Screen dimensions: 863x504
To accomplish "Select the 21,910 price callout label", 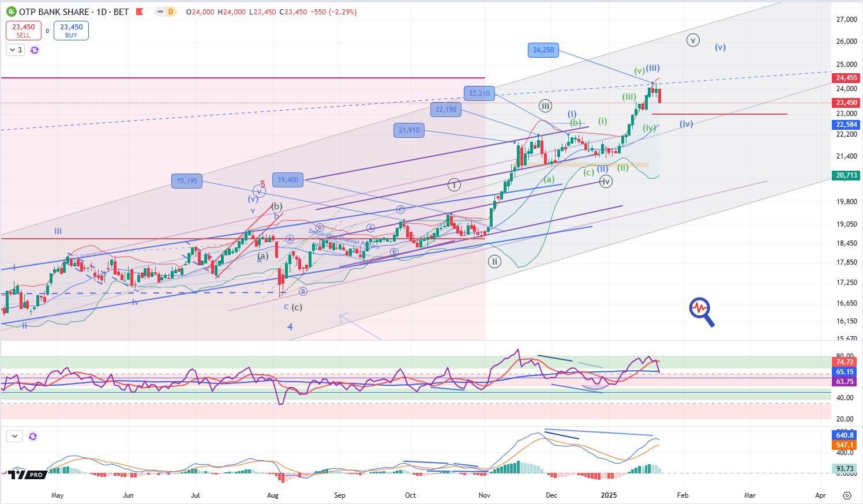I will click(409, 130).
